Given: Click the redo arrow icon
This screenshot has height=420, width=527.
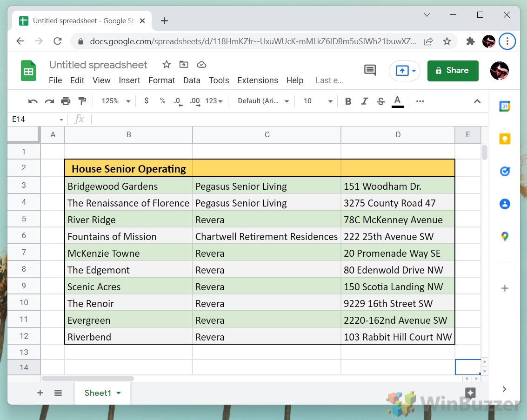Looking at the screenshot, I should click(x=49, y=101).
